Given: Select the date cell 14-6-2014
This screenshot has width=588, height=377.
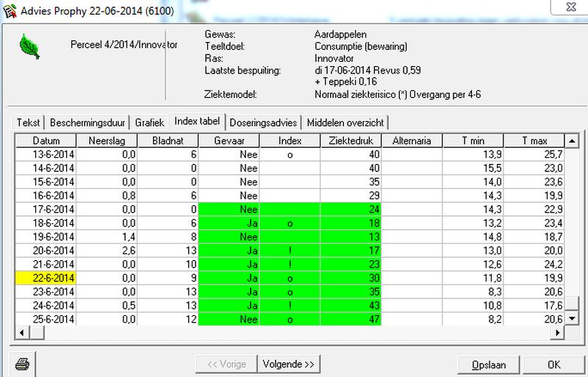Looking at the screenshot, I should coord(46,168).
